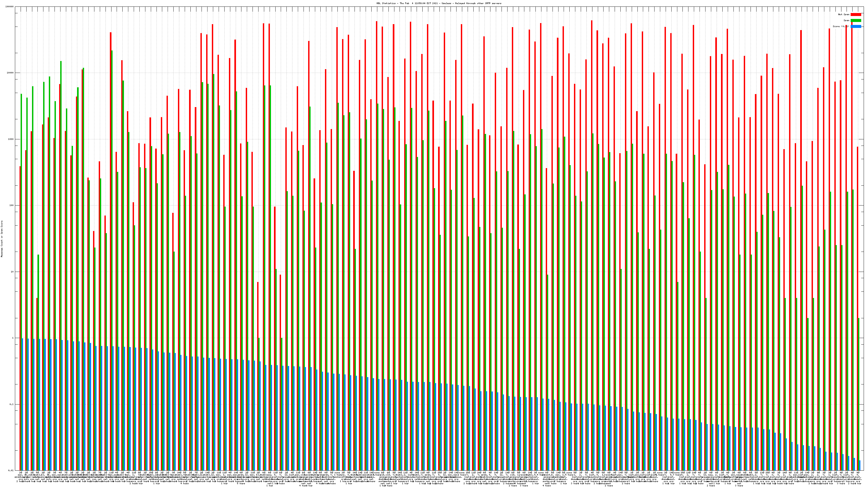Select the 'Score (0..1)' legend label
Screen dimensions: 868x488
841,26
